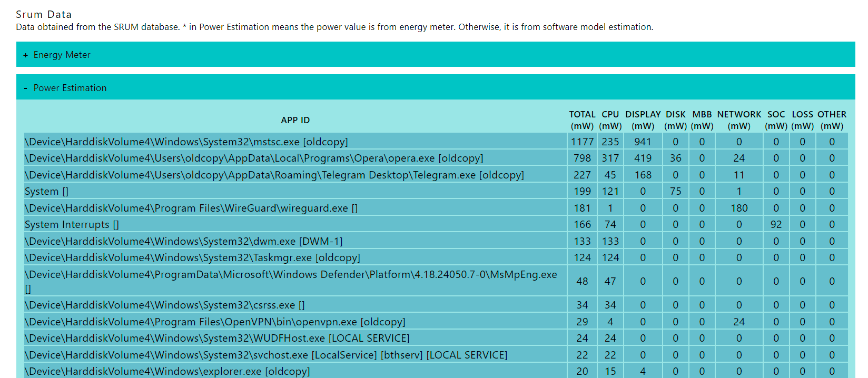
Task: Select network value 11 for Telegram.exe
Action: coord(739,175)
